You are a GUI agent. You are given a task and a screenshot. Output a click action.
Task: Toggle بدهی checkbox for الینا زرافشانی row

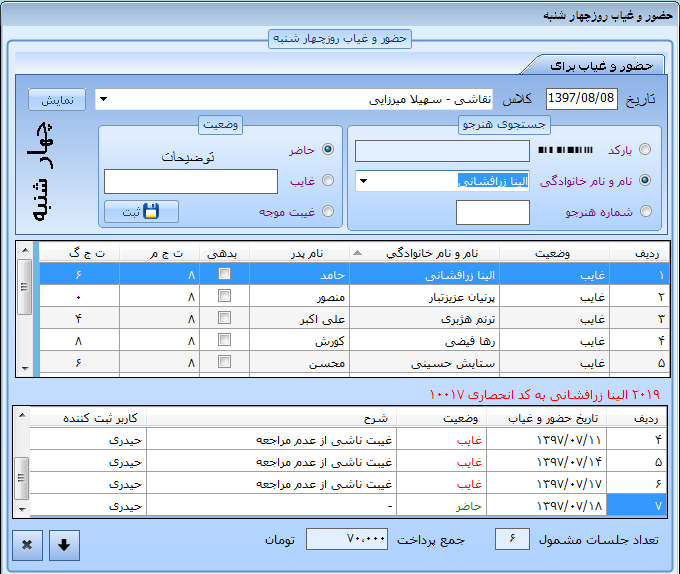(225, 274)
